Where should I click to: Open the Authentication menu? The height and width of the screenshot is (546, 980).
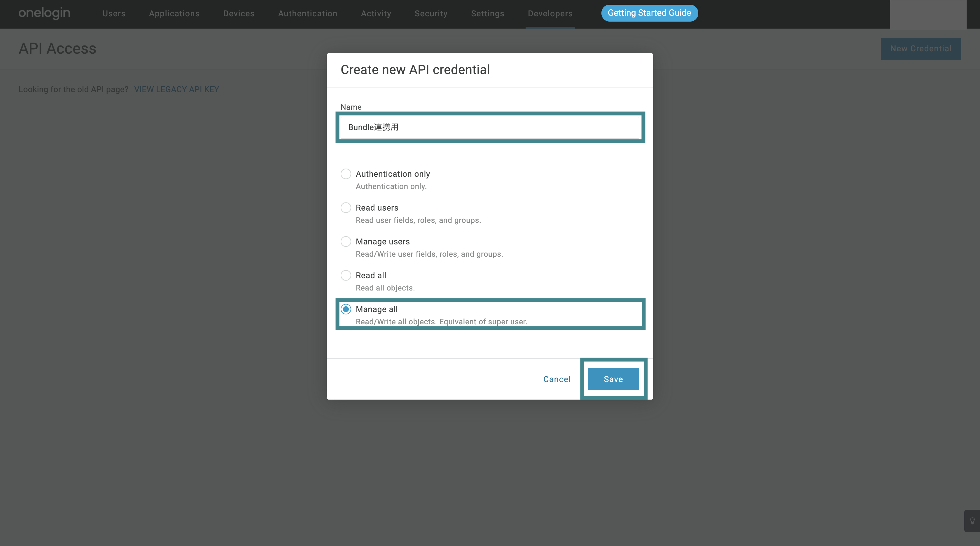click(x=307, y=14)
